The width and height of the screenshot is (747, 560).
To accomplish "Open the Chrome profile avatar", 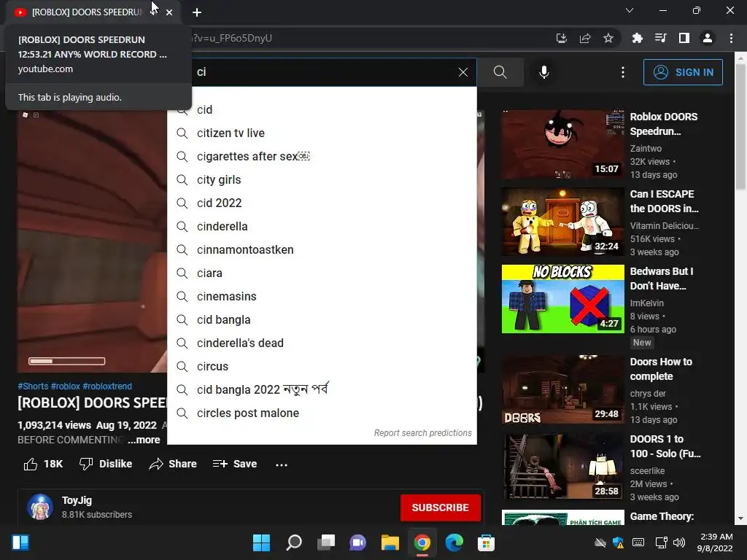I will coord(708,38).
